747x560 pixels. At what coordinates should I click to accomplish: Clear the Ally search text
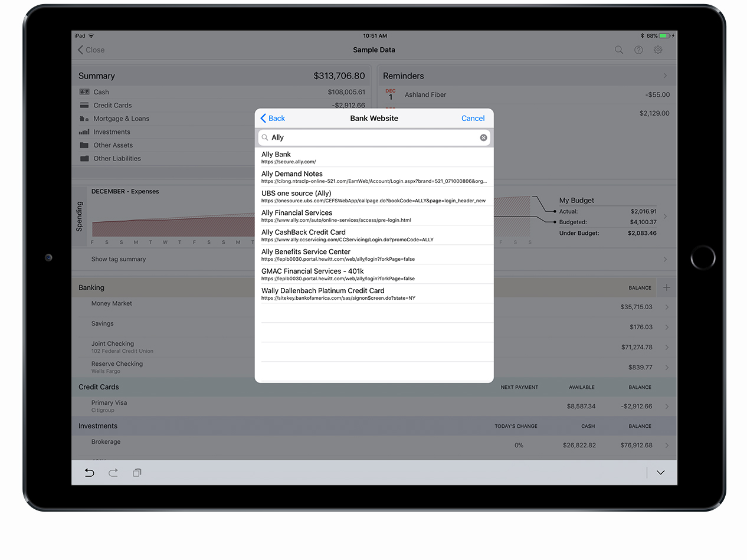(483, 137)
